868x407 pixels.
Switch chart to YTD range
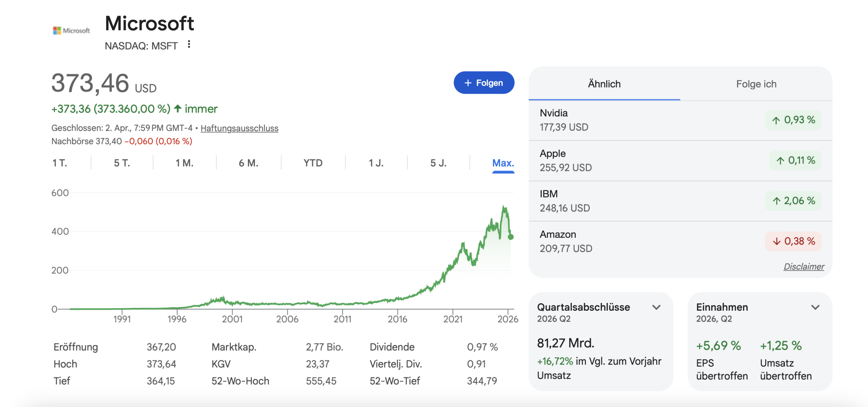[x=313, y=163]
